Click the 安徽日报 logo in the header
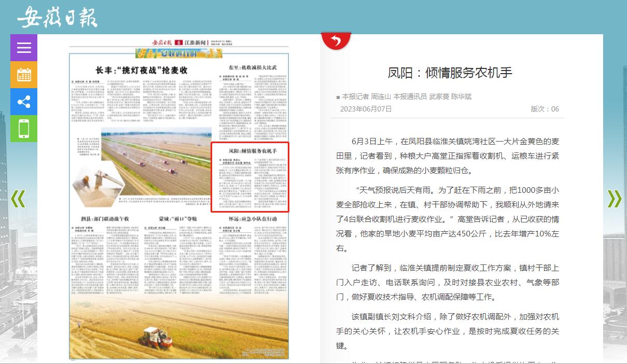 click(x=57, y=18)
